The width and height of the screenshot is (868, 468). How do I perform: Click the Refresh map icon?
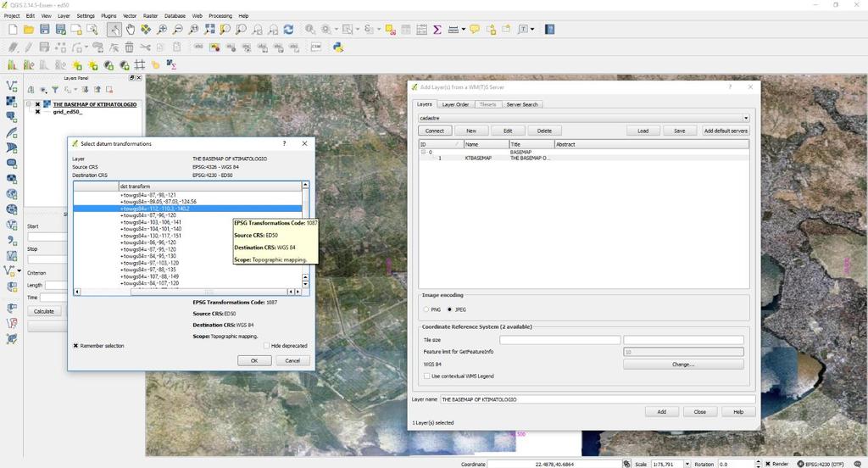coord(288,30)
